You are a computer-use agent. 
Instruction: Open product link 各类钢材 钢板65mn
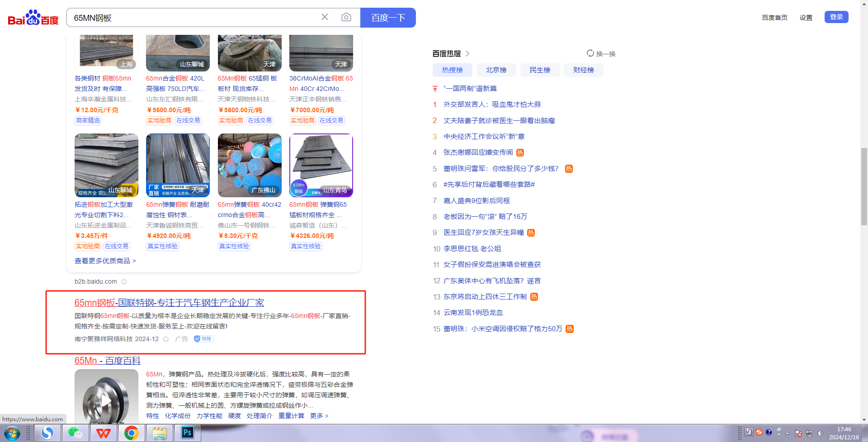[x=103, y=84]
